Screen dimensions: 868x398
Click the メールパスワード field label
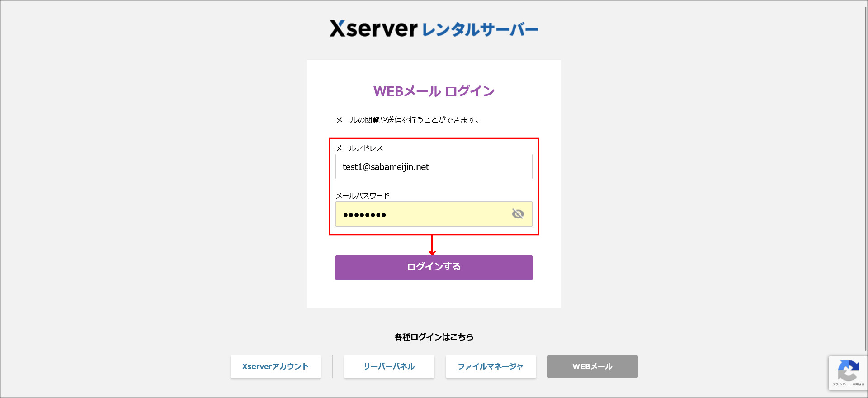362,195
